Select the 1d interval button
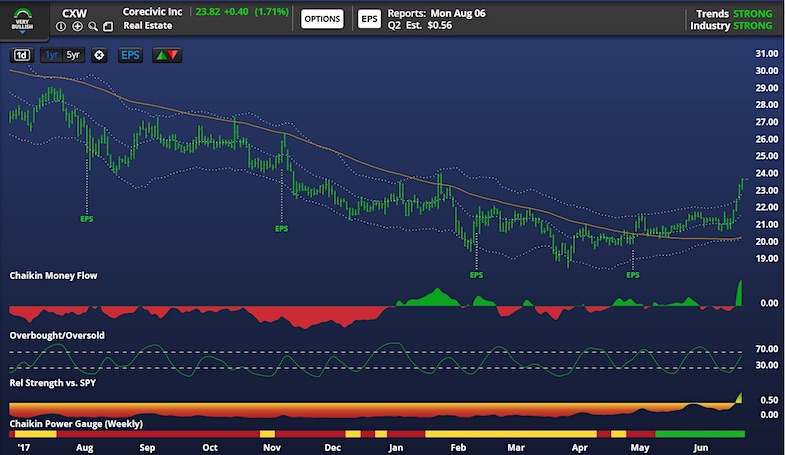 21,55
